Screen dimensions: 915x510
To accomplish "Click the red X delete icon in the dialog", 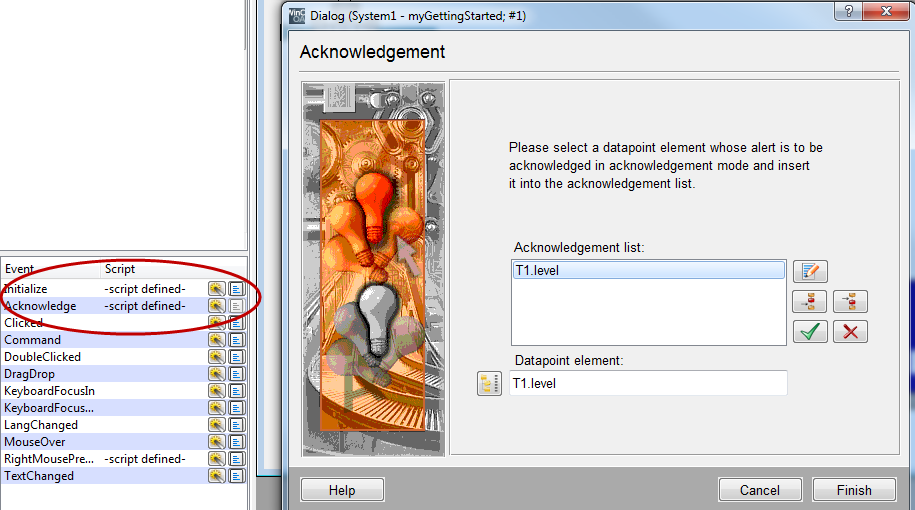I will point(850,331).
